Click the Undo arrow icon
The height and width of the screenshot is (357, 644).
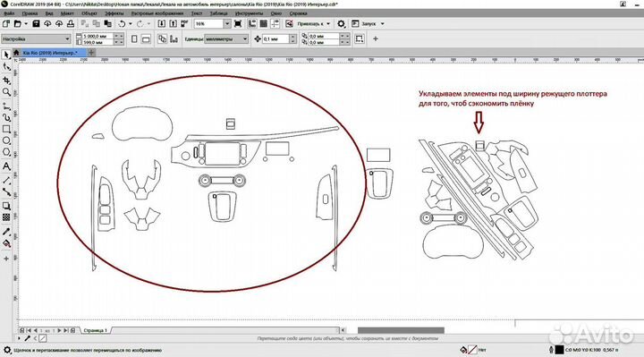click(122, 24)
